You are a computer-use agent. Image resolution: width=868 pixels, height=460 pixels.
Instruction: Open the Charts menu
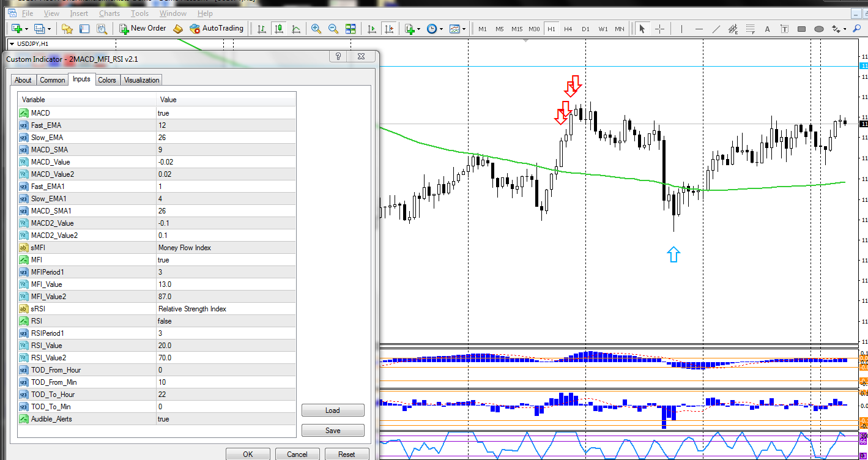point(109,13)
